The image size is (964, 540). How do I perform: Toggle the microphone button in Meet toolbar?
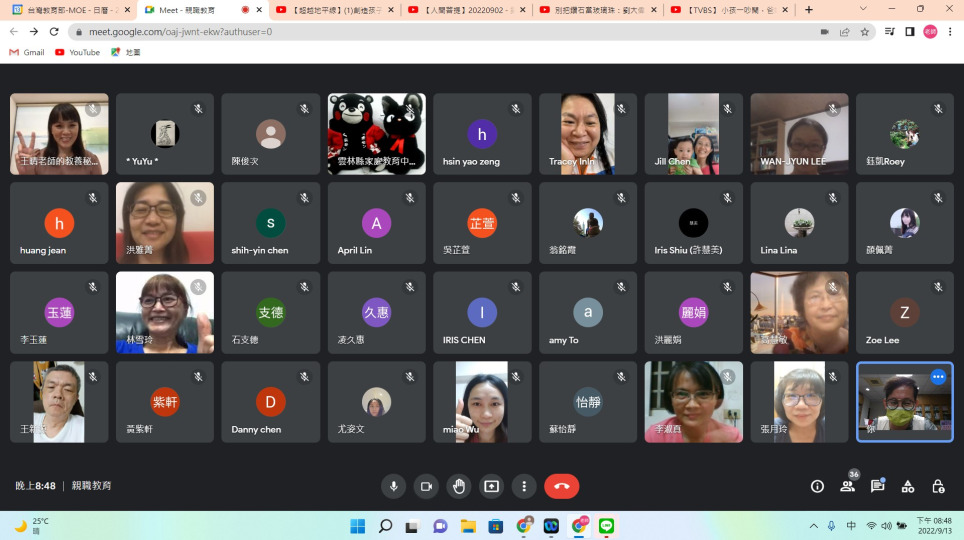click(393, 486)
